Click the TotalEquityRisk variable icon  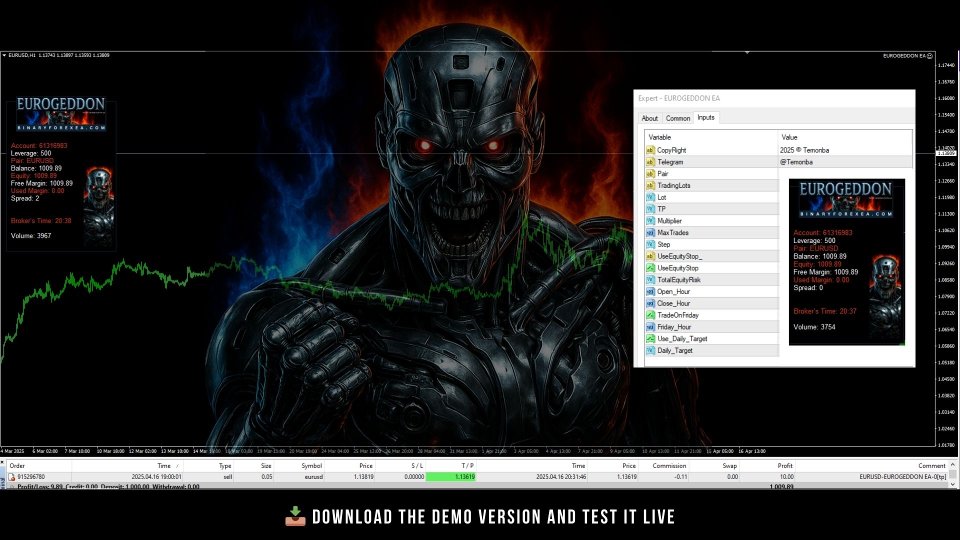click(x=650, y=280)
